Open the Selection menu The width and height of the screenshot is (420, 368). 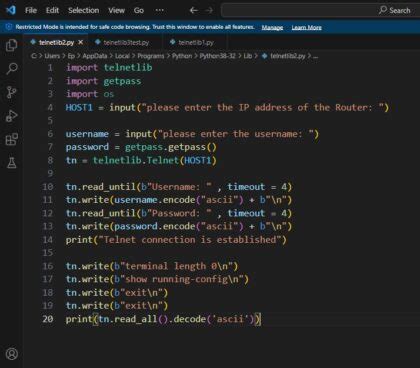[x=83, y=10]
